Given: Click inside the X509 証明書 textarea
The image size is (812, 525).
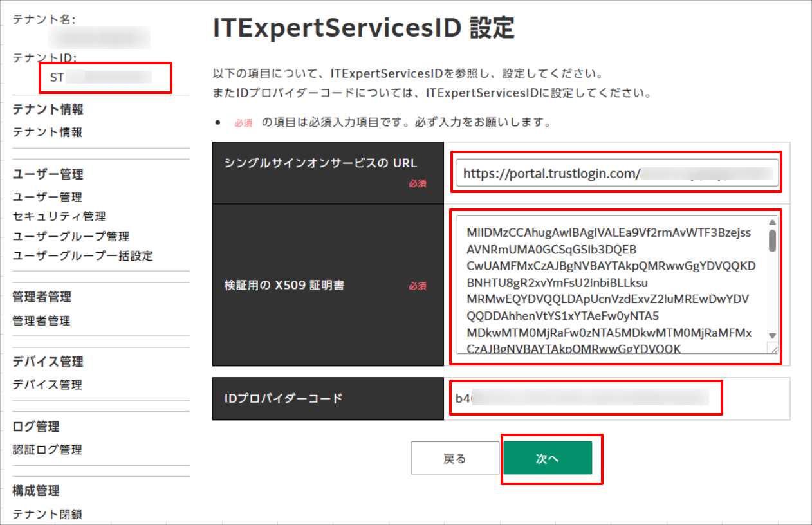Looking at the screenshot, I should (x=611, y=285).
